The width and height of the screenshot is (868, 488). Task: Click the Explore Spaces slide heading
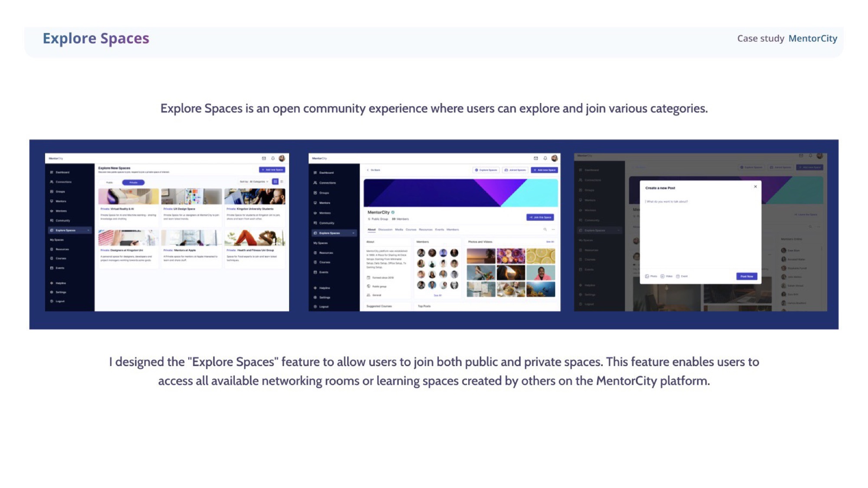(x=96, y=39)
